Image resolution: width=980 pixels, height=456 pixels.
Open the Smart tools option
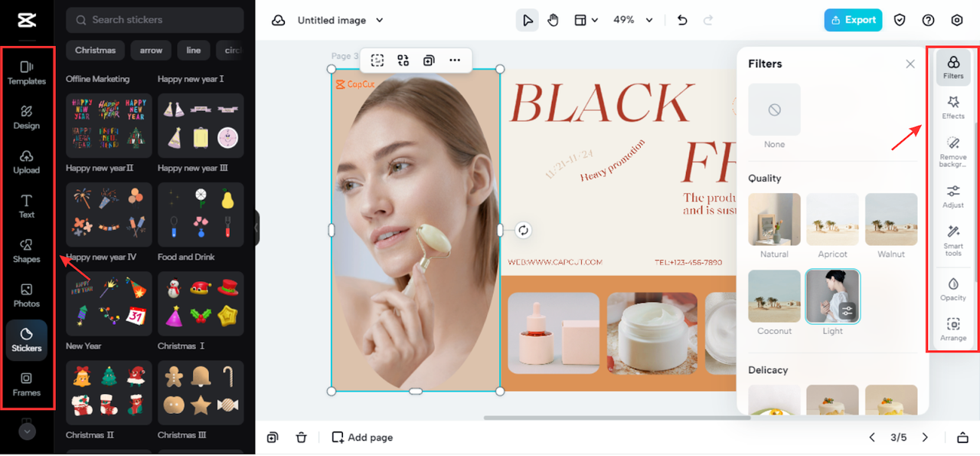(953, 241)
